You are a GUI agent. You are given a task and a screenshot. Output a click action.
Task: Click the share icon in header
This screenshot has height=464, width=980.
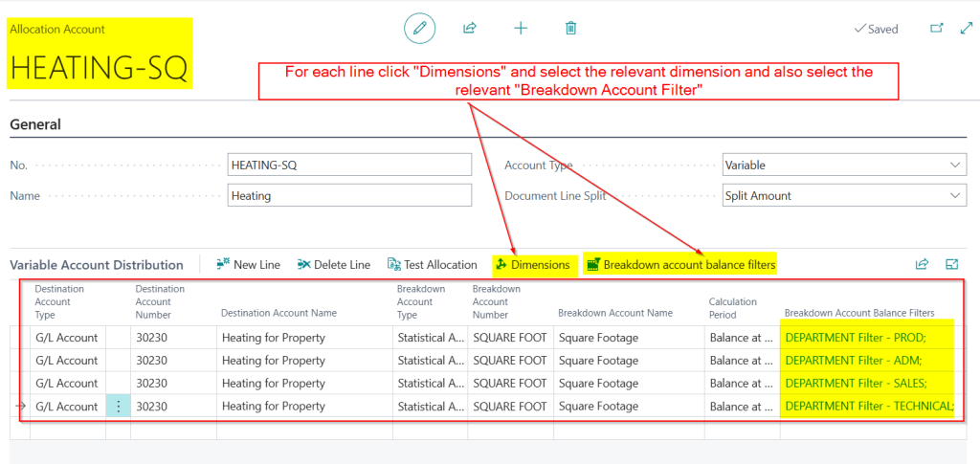(x=470, y=28)
